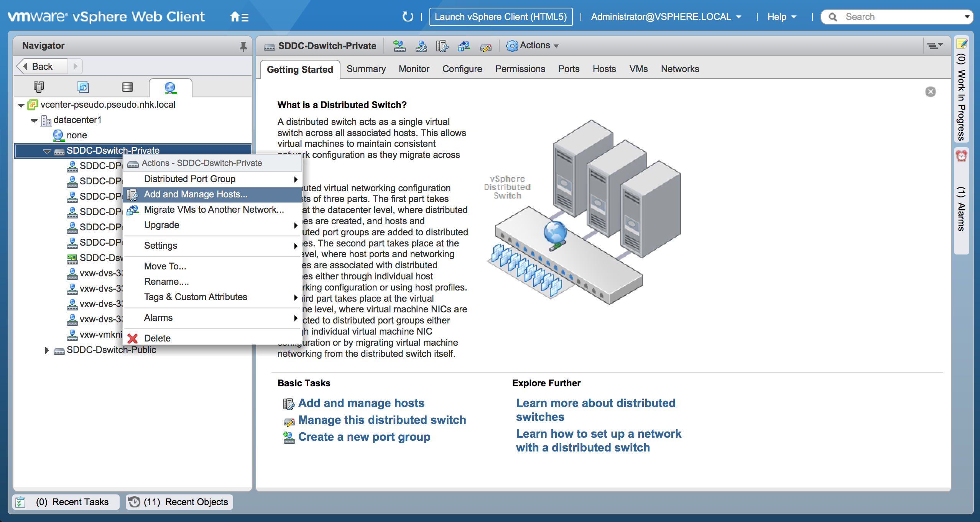This screenshot has width=980, height=522.
Task: Expand the Alarms submenu
Action: point(212,318)
